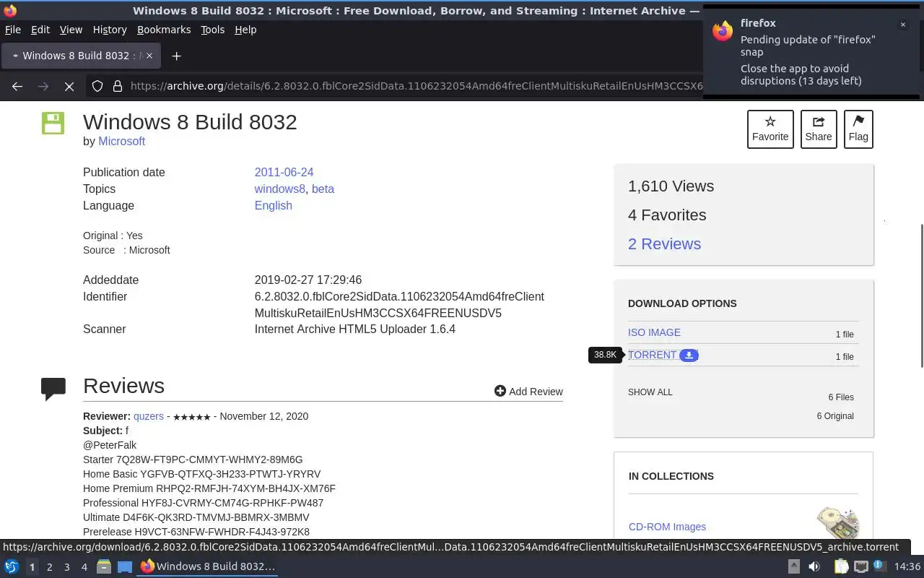Open the View menu
Screen dimensions: 924x578
pos(71,30)
